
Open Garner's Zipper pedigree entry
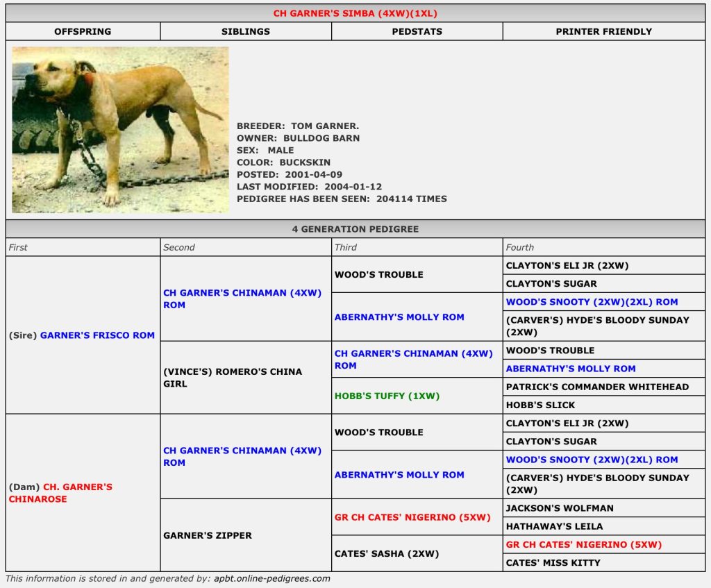pyautogui.click(x=208, y=535)
